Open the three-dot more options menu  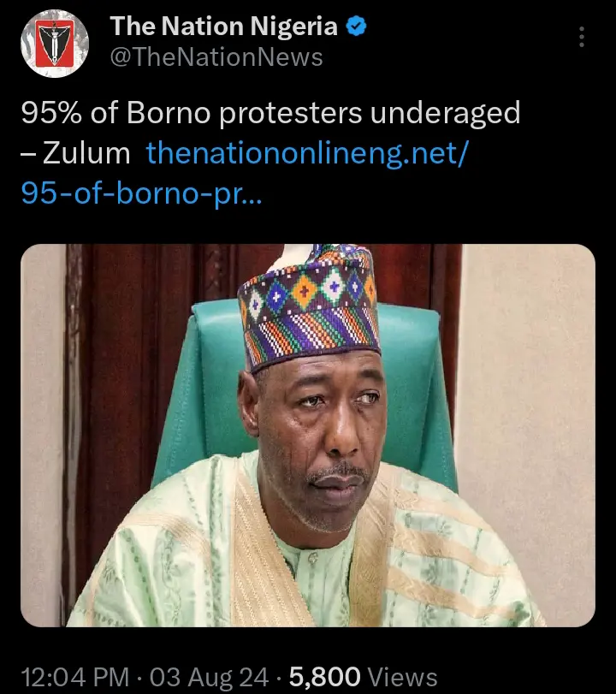coord(582,37)
